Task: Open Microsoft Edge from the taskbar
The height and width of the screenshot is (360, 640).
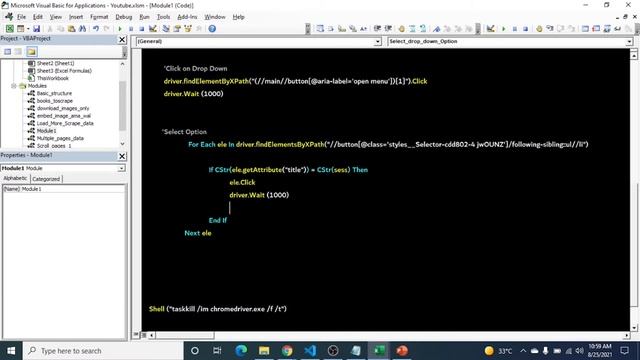Action: (x=241, y=351)
